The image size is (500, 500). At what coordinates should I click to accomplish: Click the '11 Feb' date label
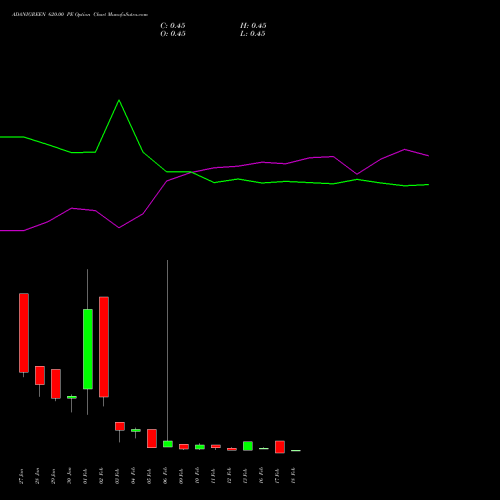click(214, 476)
